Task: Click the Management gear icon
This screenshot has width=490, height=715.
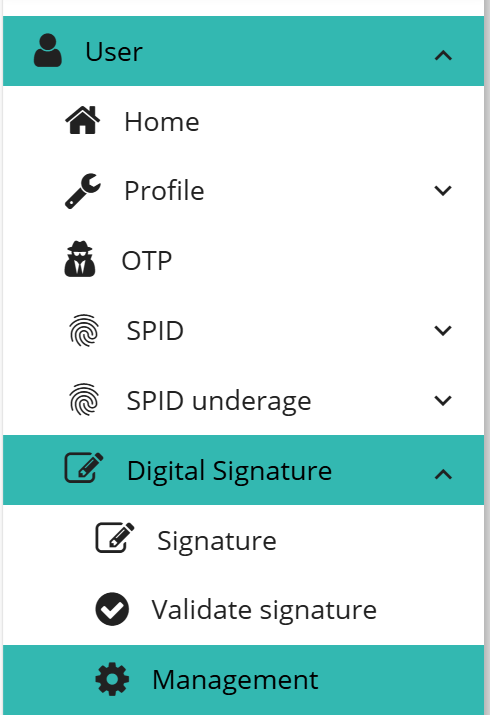Action: tap(112, 679)
